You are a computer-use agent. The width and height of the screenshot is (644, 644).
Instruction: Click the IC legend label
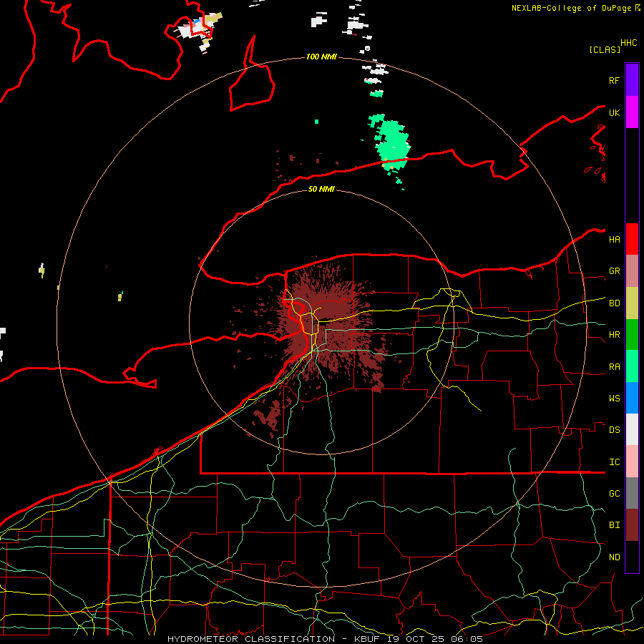pyautogui.click(x=614, y=462)
